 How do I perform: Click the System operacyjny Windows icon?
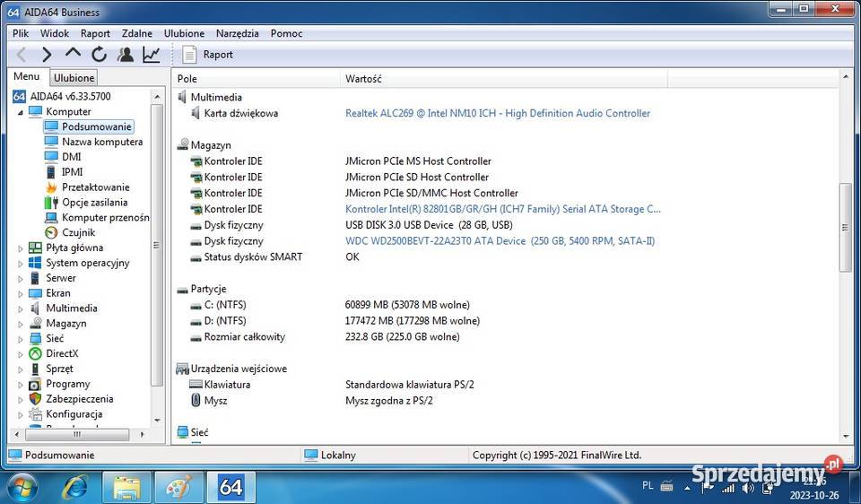point(35,263)
